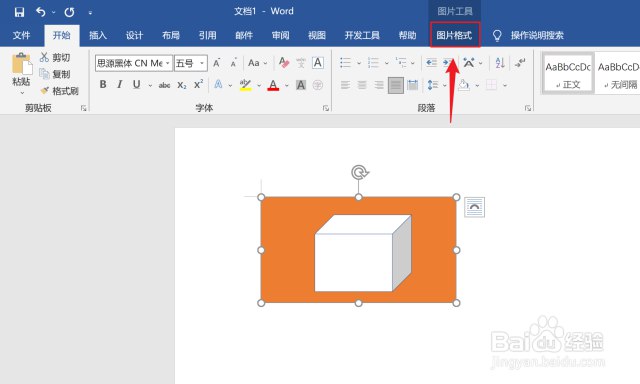
Task: Toggle Bold formatting
Action: tap(103, 84)
